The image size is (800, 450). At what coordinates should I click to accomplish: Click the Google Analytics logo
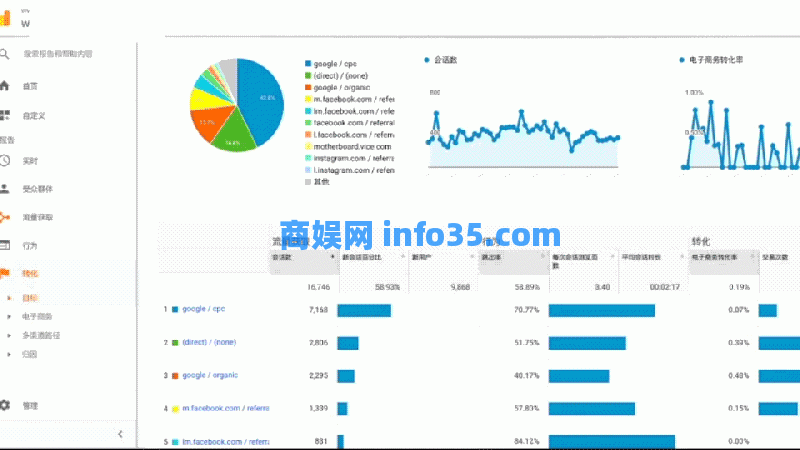pos(5,19)
